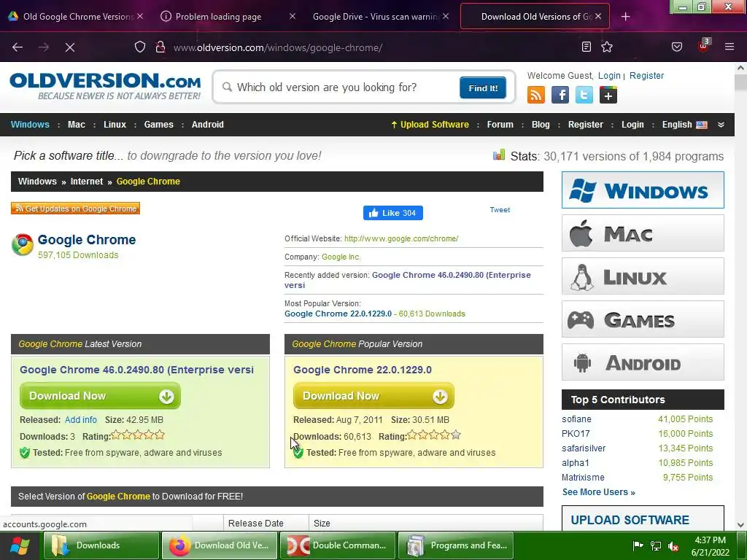Click Get Updates on Google Chrome button
This screenshot has width=747, height=560.
click(x=75, y=209)
